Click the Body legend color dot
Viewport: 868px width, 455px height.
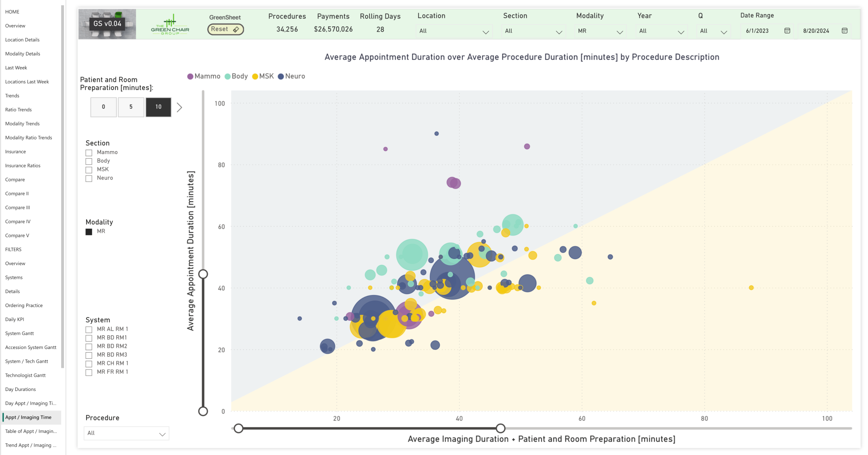click(228, 76)
